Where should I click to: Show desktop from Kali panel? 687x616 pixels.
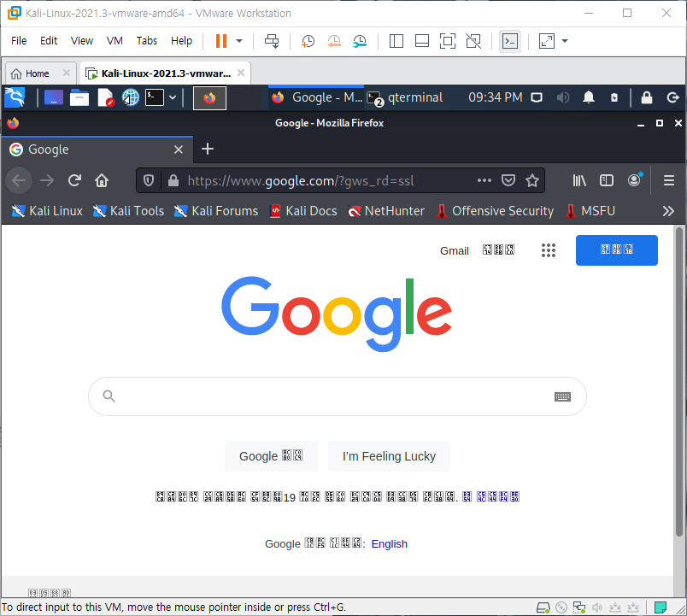pos(54,97)
